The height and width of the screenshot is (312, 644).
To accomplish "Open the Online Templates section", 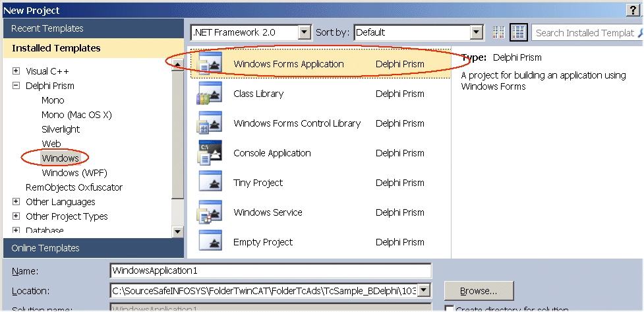I will coord(93,248).
